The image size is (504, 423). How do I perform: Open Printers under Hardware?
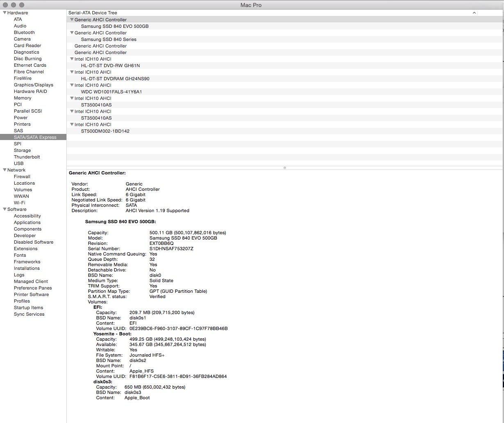[22, 124]
